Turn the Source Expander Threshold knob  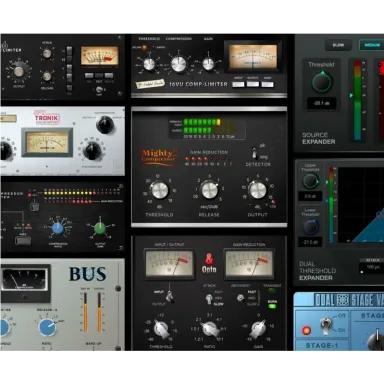click(x=322, y=82)
